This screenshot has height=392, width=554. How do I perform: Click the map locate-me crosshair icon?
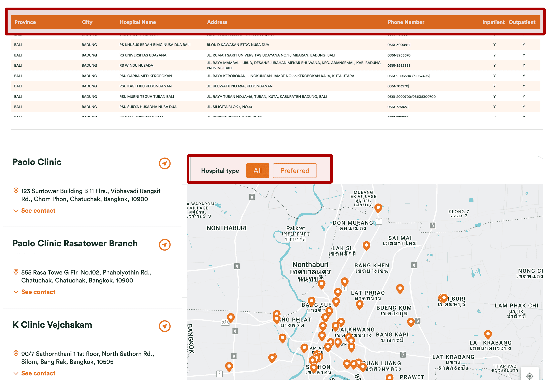pyautogui.click(x=529, y=376)
